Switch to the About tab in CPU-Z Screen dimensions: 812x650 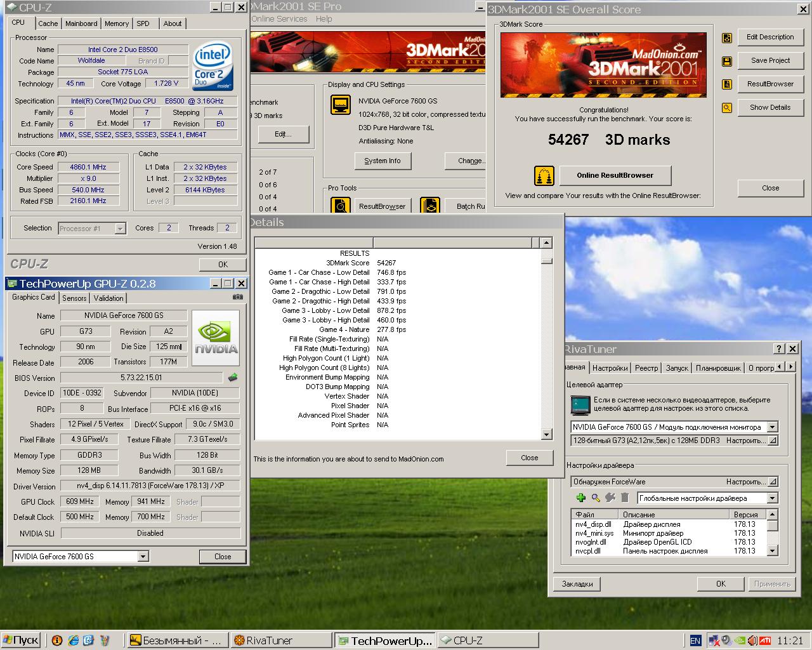point(173,23)
